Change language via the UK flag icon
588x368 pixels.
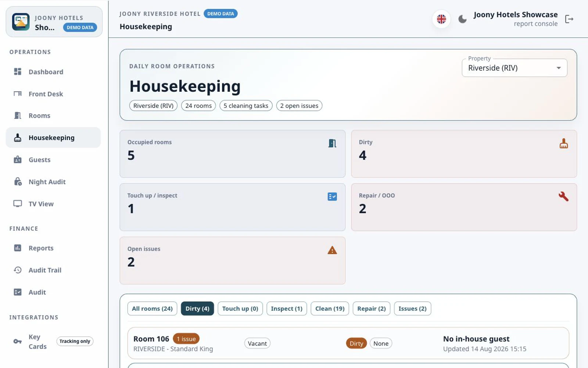(x=441, y=19)
